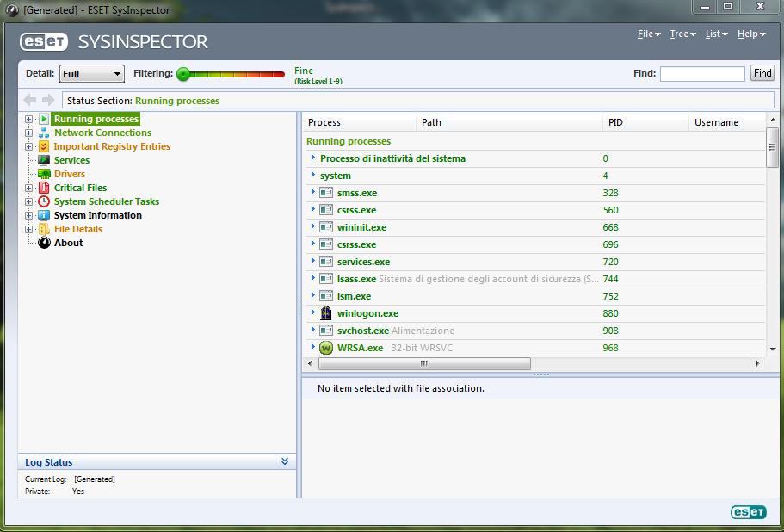Click the vertical scrollbar down arrow
784x532 pixels.
773,349
